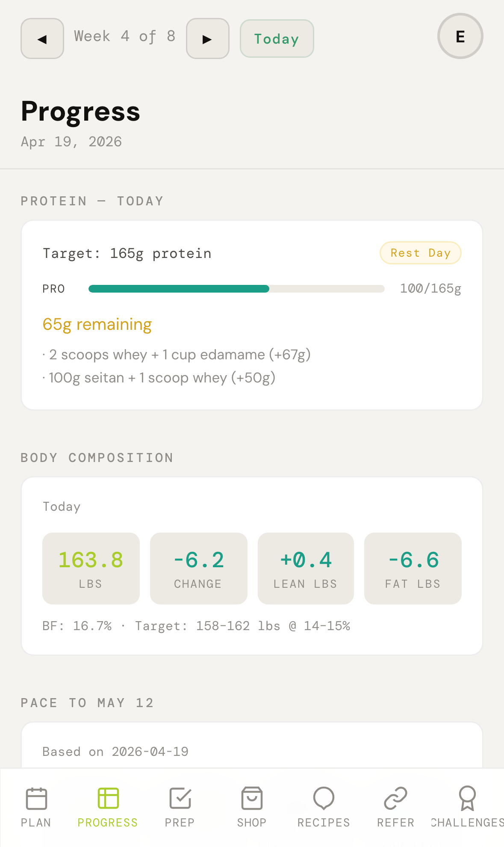The width and height of the screenshot is (504, 847).
Task: Click the protein progress bar
Action: [236, 289]
